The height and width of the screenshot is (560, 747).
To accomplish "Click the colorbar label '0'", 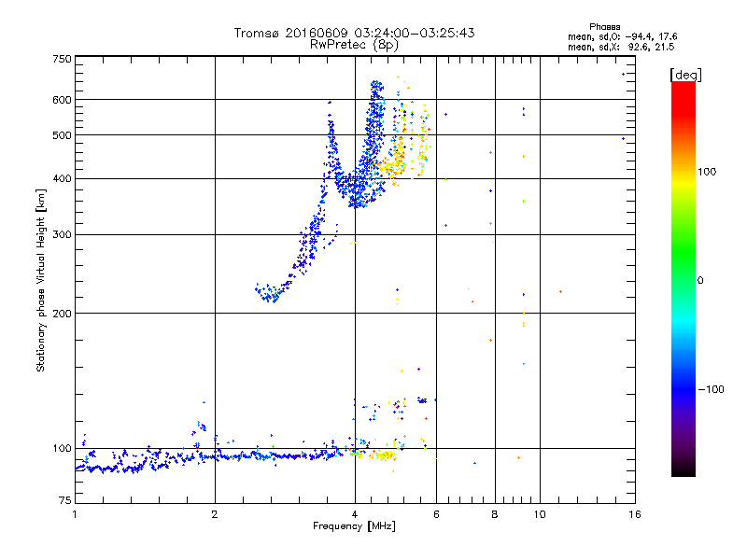I will [x=700, y=281].
